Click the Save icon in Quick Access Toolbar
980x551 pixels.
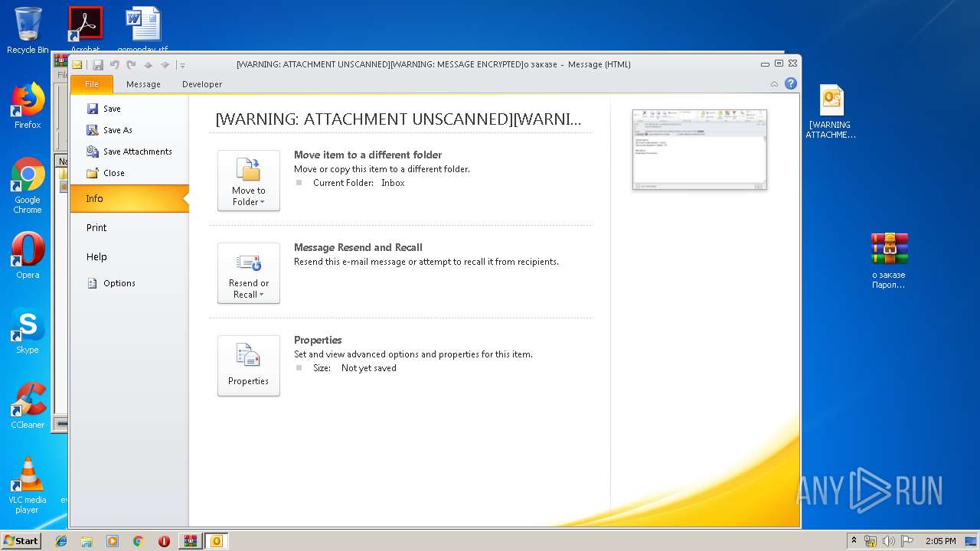point(97,65)
